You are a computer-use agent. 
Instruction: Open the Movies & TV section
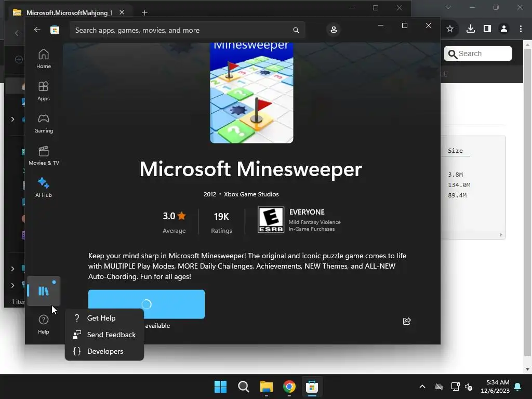(44, 155)
